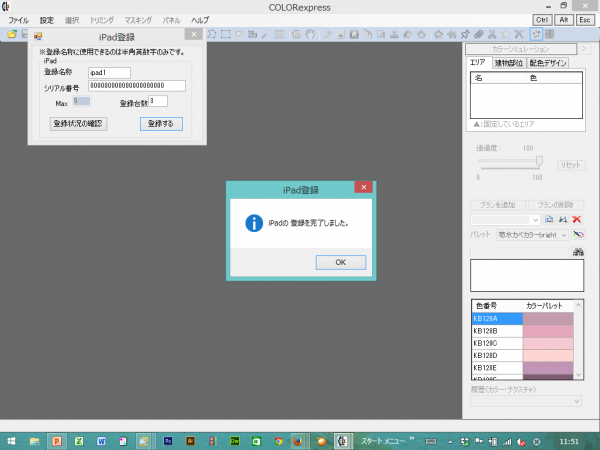This screenshot has width=600, height=450.
Task: Expand the arrow beside カラーシミュレーション
Action: tap(584, 49)
